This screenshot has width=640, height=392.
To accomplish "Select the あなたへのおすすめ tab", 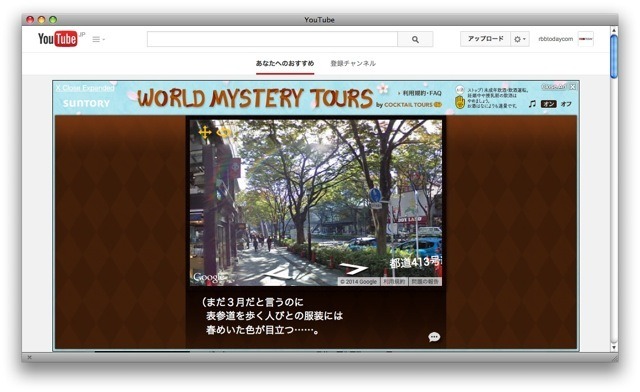I will click(x=285, y=63).
